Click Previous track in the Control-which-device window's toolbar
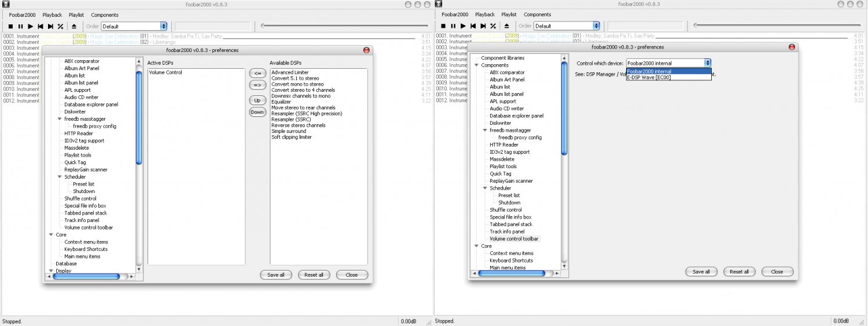The image size is (868, 326). (x=473, y=26)
